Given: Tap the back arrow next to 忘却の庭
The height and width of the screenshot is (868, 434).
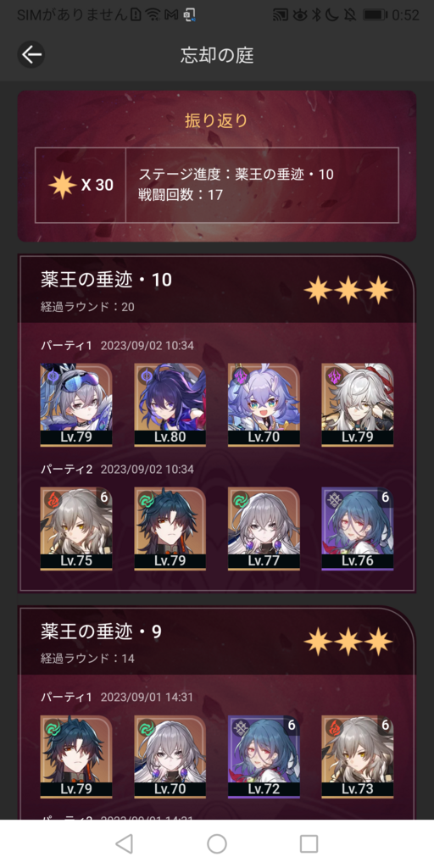Looking at the screenshot, I should click(31, 54).
